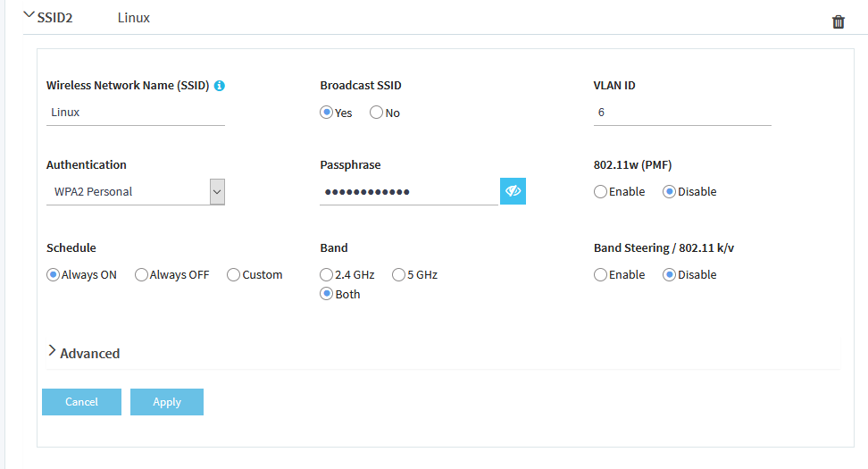Click into the Passphrase field
The width and height of the screenshot is (868, 469).
(x=409, y=192)
